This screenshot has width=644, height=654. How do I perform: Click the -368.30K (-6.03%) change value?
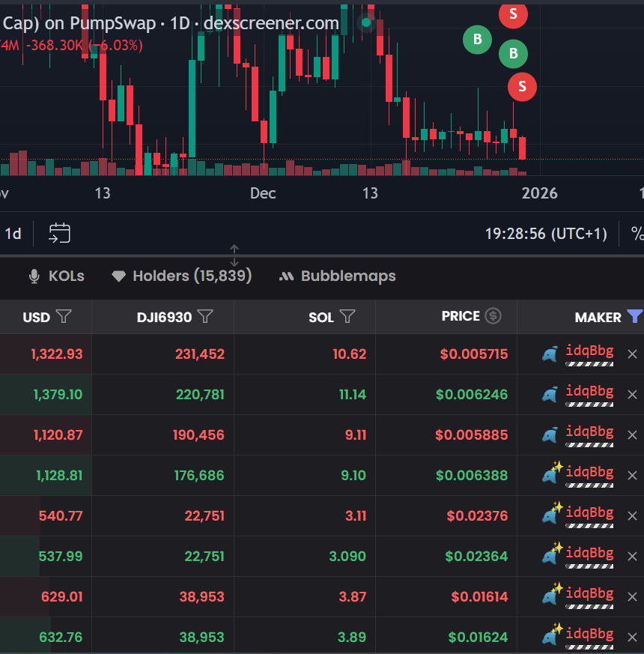click(85, 45)
